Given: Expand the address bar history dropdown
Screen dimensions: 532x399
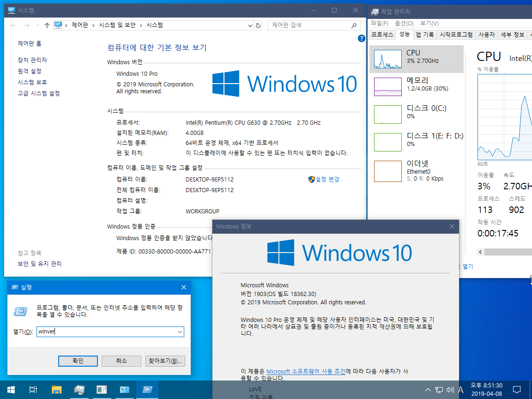Looking at the screenshot, I should click(250, 25).
